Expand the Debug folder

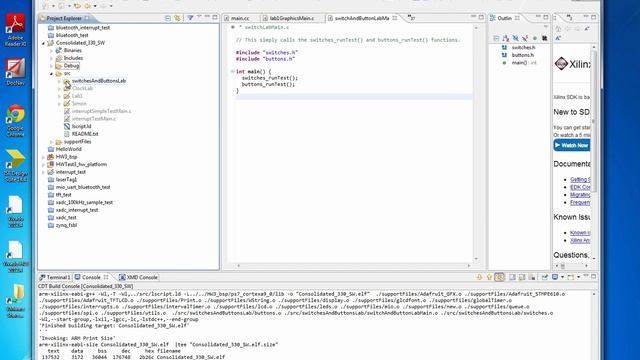(51, 66)
